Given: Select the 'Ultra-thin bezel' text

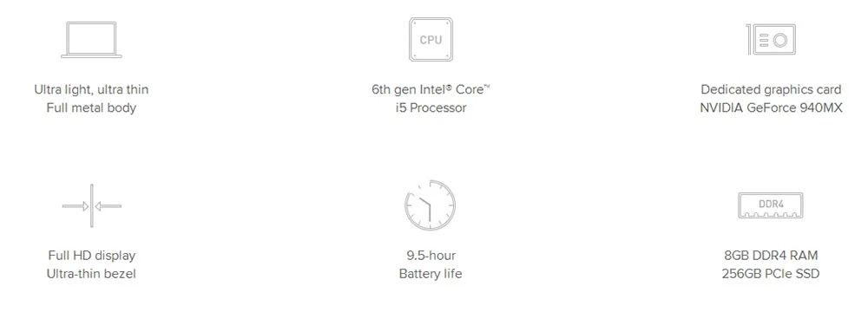Looking at the screenshot, I should pos(91,273).
